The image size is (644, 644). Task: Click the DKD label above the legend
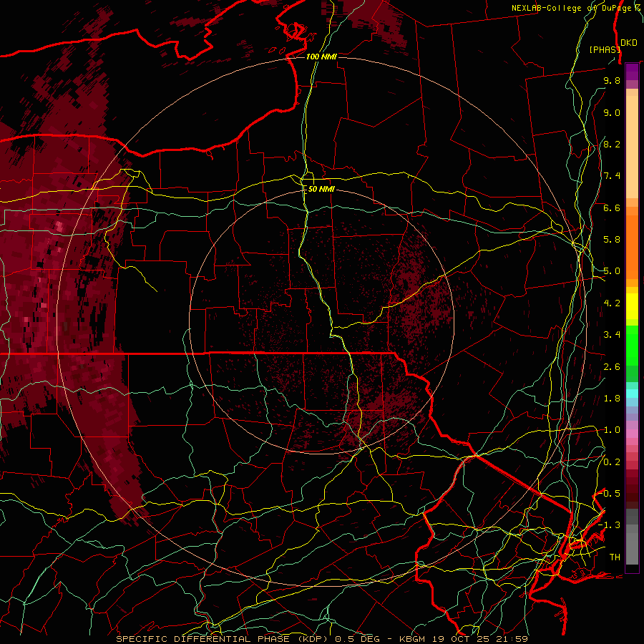pos(629,43)
